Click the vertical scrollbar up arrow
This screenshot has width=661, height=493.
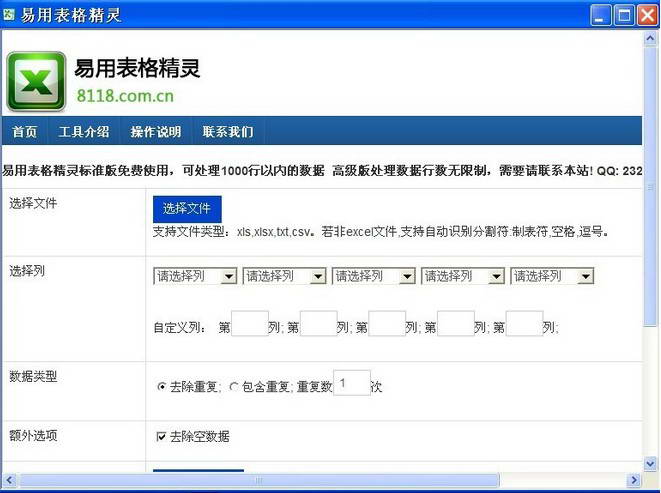650,39
